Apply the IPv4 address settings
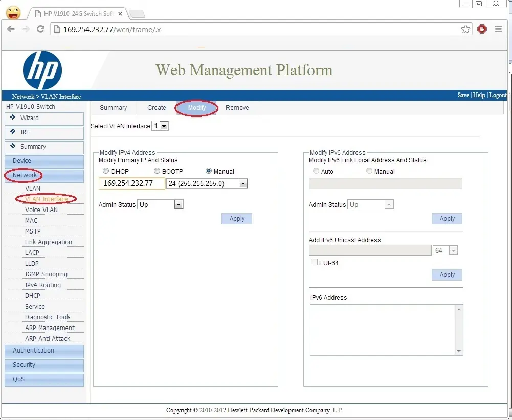 point(237,219)
